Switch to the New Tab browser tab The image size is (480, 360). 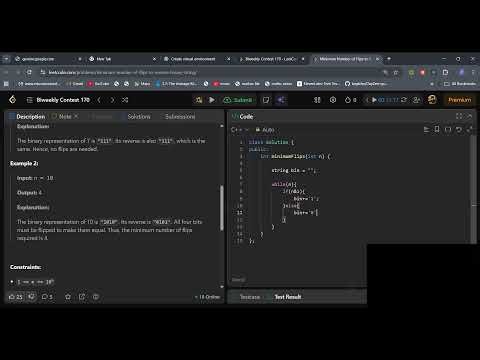122,59
